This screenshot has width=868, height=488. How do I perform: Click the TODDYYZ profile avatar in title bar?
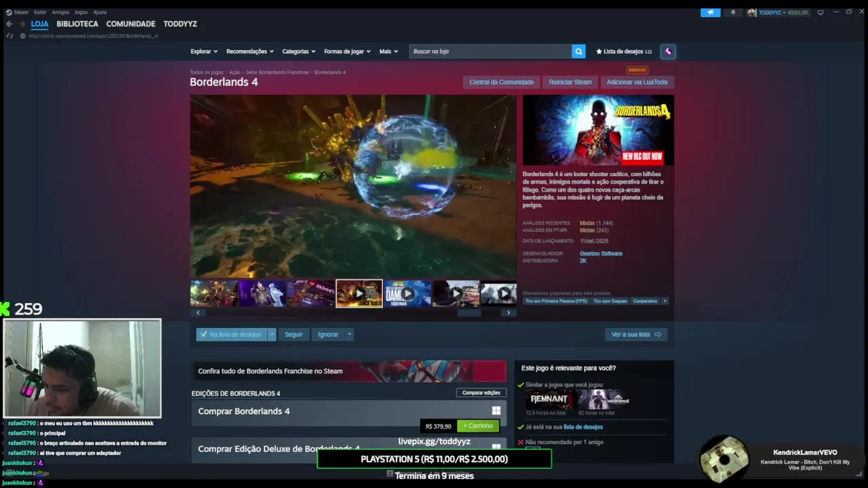coord(751,12)
